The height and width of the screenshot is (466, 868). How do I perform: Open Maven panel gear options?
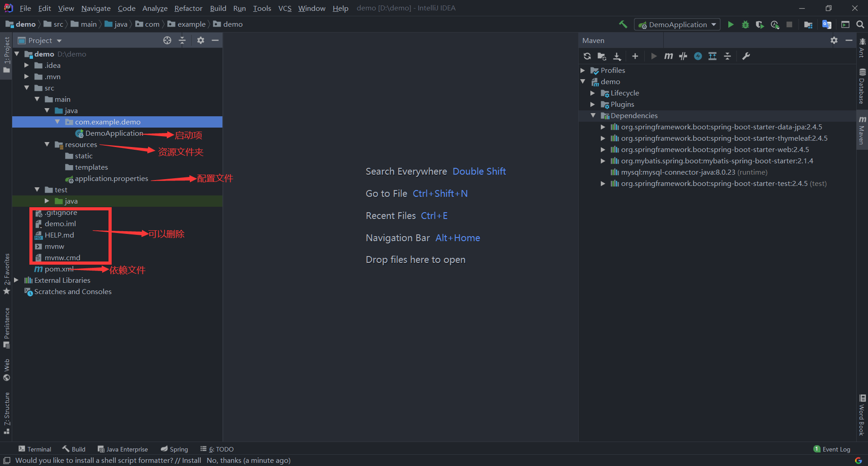tap(834, 40)
